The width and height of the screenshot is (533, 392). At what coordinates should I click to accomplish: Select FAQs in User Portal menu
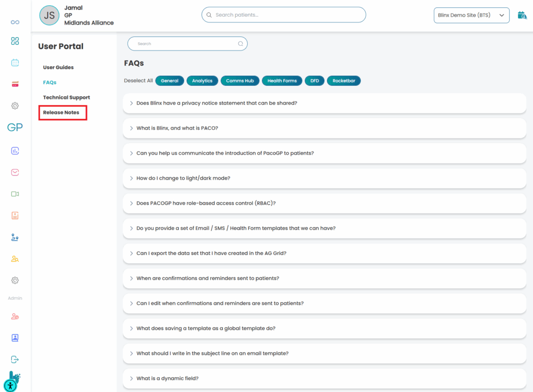coord(49,82)
